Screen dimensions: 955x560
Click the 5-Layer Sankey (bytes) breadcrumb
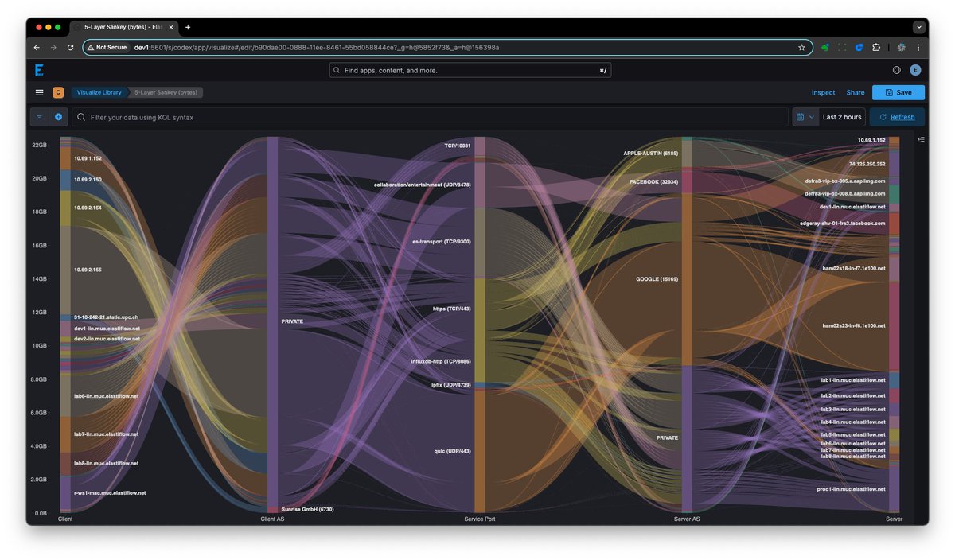pyautogui.click(x=166, y=92)
